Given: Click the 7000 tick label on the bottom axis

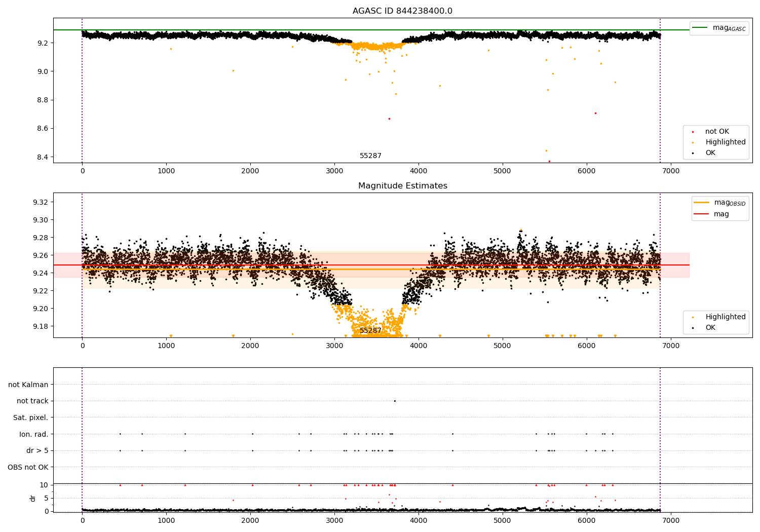Looking at the screenshot, I should [x=671, y=521].
